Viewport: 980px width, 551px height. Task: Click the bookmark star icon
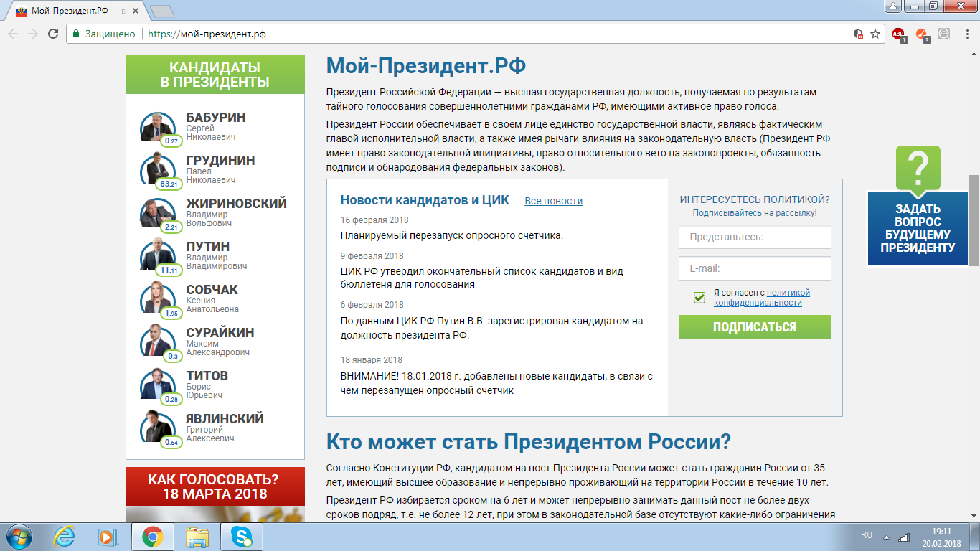tap(875, 34)
